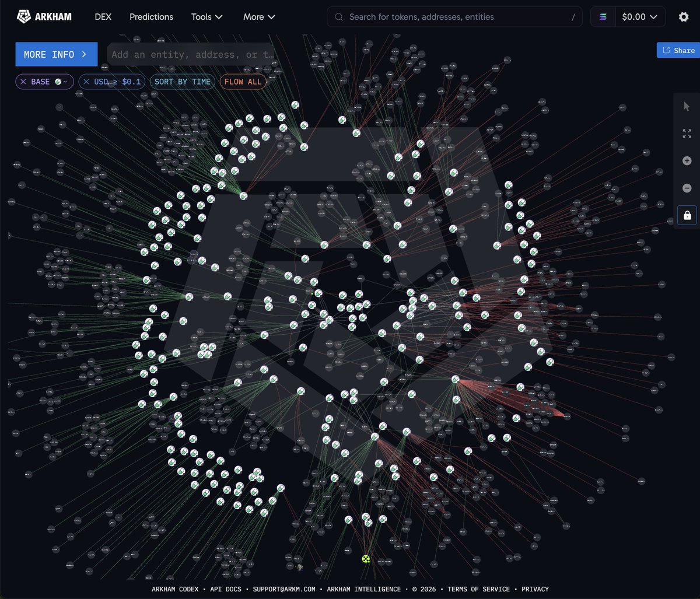The width and height of the screenshot is (700, 599).
Task: Open the ARKHAM INTELLIGENCE footer link
Action: pos(364,589)
